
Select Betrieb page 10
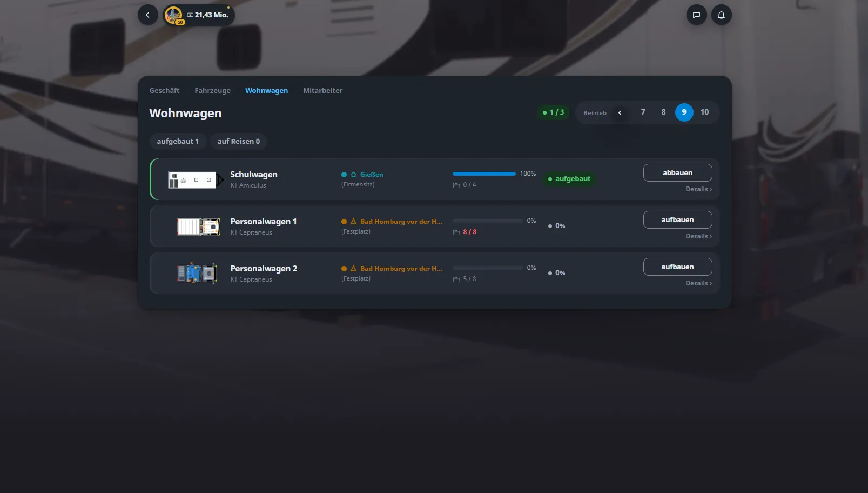pos(704,112)
